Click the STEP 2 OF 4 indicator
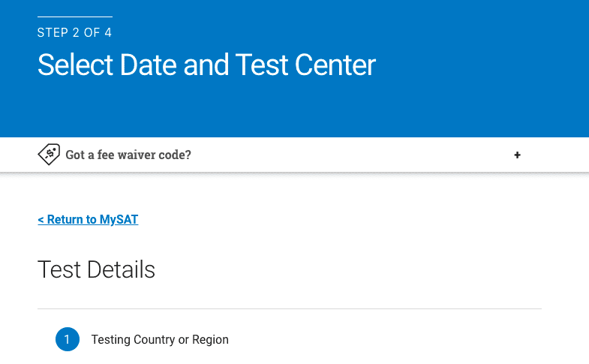 [75, 33]
